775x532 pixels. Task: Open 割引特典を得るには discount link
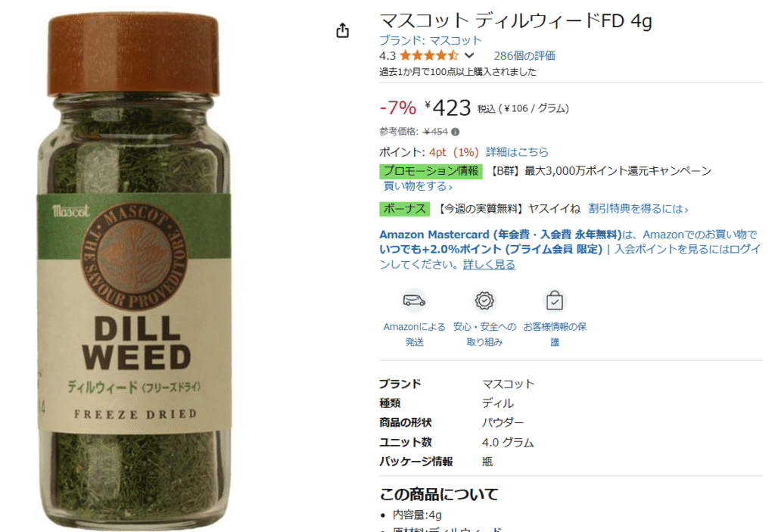(638, 209)
